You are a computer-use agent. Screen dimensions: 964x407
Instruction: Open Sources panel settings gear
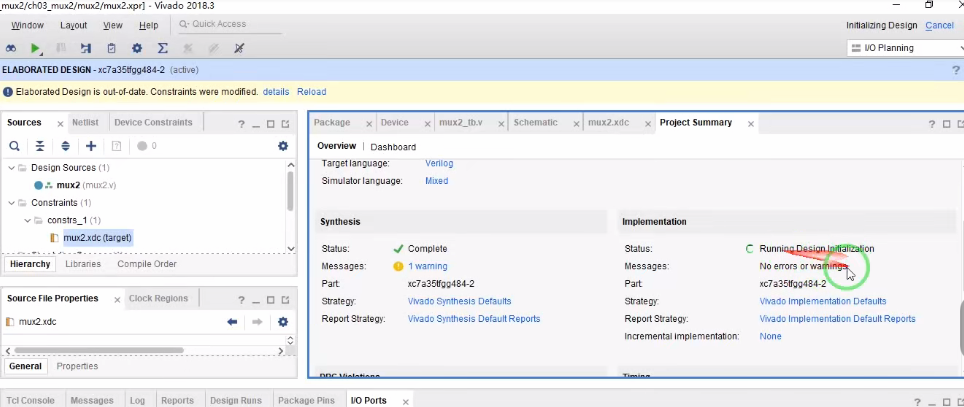[x=283, y=146]
